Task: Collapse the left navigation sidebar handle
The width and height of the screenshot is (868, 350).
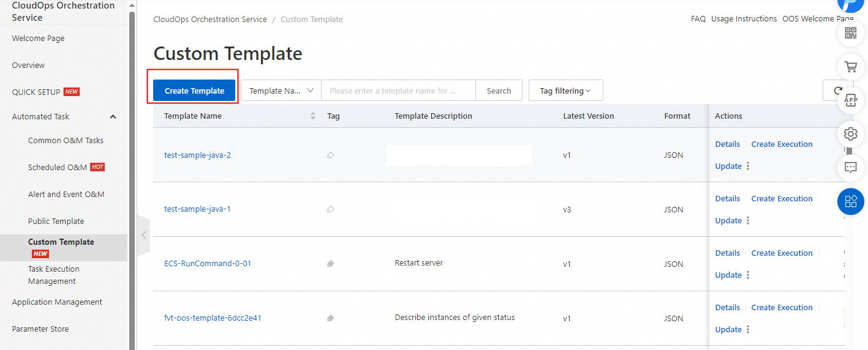Action: (143, 235)
